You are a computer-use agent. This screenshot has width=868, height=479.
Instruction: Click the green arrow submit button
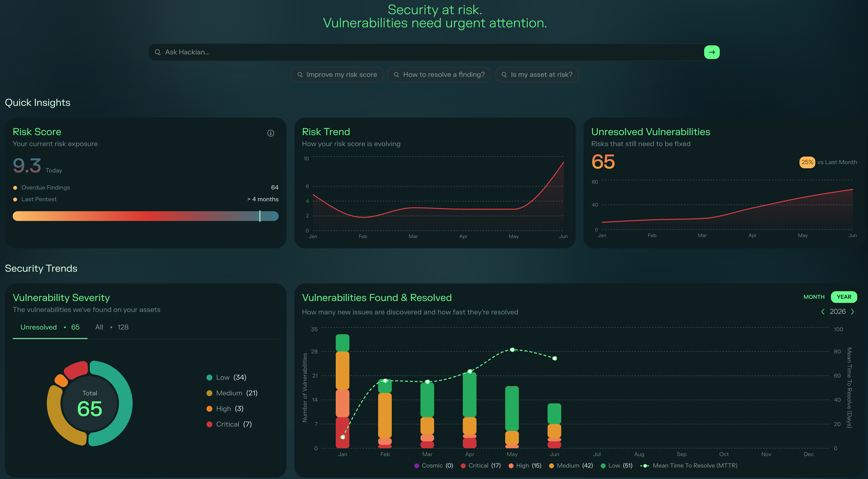(712, 52)
